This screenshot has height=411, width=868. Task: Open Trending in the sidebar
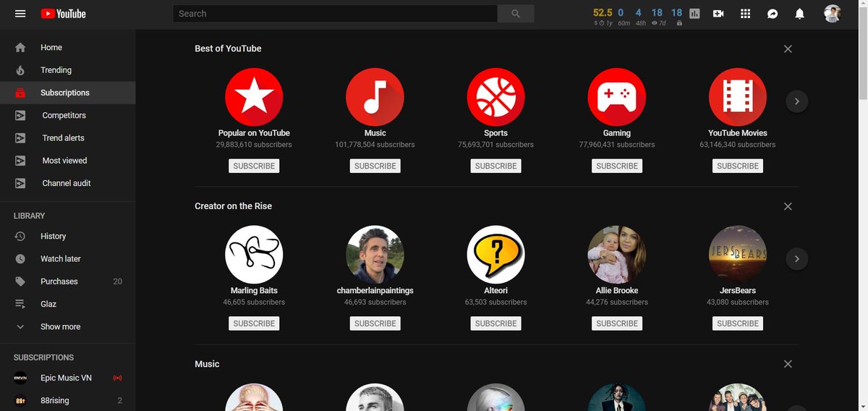(x=67, y=70)
